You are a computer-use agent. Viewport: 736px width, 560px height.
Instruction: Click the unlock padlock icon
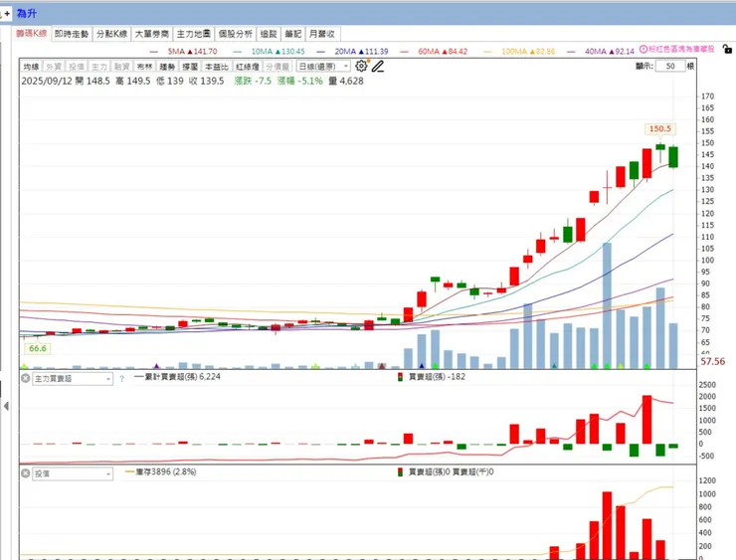pos(727,49)
